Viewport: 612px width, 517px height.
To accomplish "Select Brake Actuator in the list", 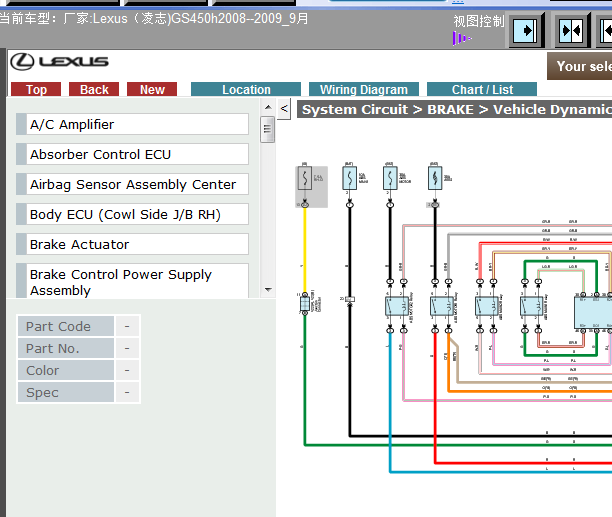I will pos(132,244).
